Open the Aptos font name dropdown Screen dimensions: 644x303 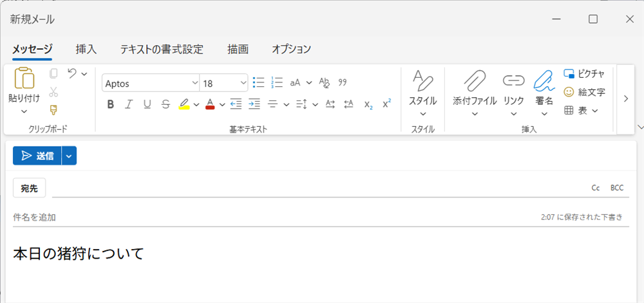pyautogui.click(x=194, y=83)
